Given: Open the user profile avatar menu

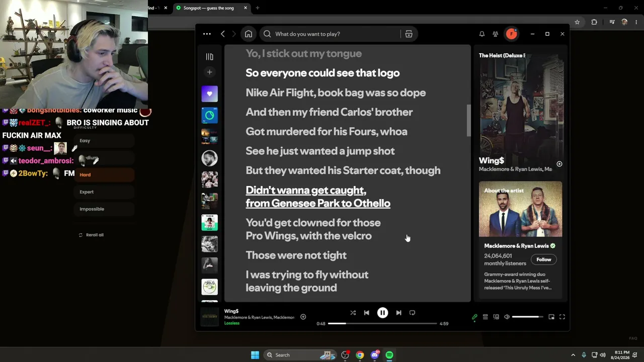Looking at the screenshot, I should pyautogui.click(x=512, y=34).
